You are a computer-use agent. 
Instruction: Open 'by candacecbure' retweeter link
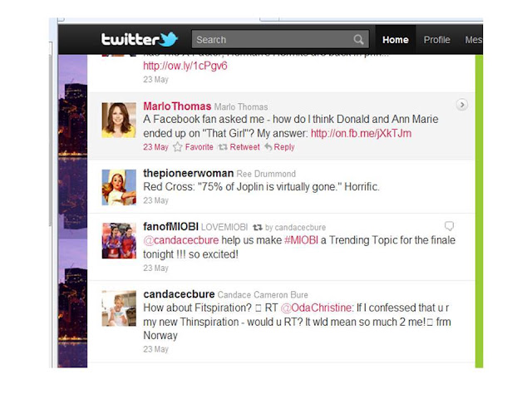[295, 227]
